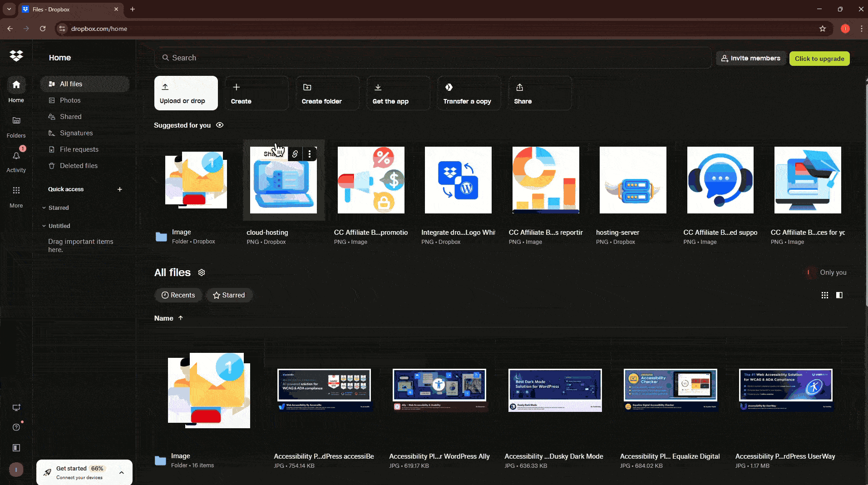
Task: Open the account avatar at bottom left
Action: pyautogui.click(x=16, y=470)
